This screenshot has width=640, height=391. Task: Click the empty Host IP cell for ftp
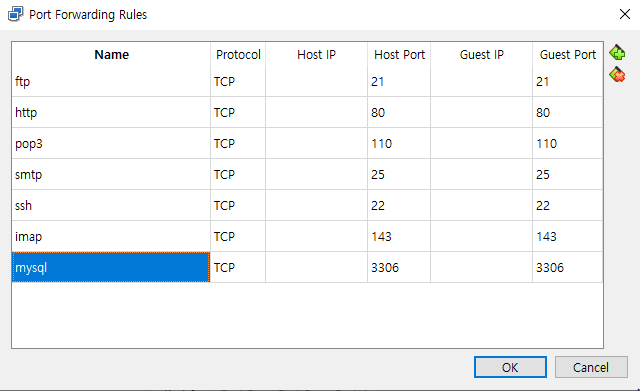[x=316, y=82]
